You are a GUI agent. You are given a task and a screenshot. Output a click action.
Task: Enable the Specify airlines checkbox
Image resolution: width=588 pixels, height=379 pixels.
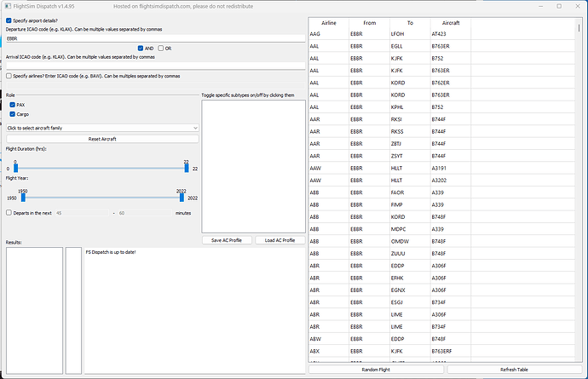(x=9, y=76)
